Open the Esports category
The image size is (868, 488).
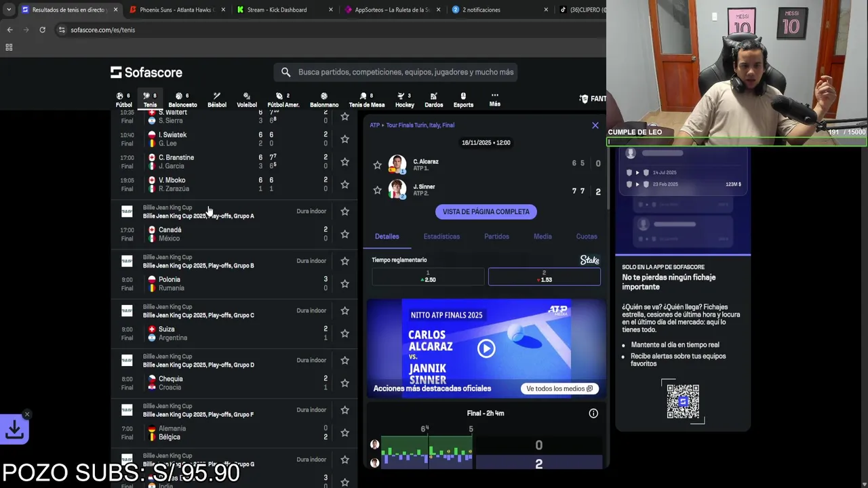click(463, 100)
